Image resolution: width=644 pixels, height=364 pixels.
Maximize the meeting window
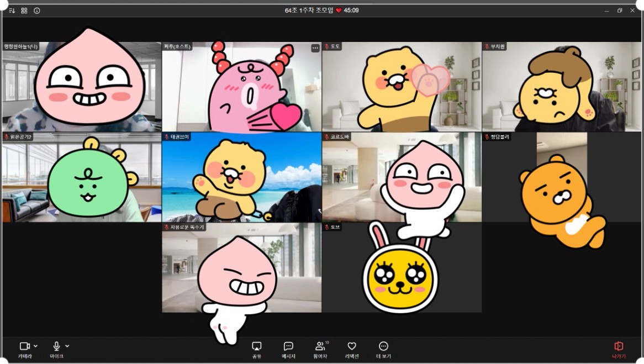pyautogui.click(x=620, y=10)
